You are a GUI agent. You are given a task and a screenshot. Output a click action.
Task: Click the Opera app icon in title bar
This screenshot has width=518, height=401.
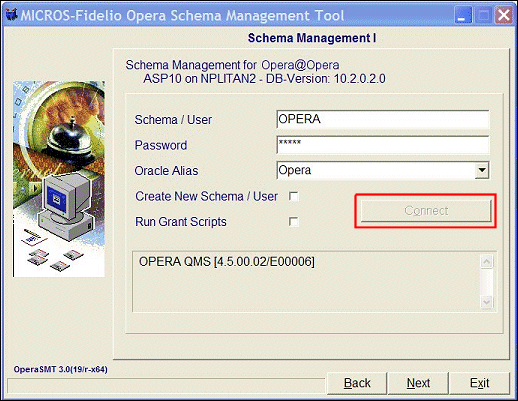[x=12, y=15]
